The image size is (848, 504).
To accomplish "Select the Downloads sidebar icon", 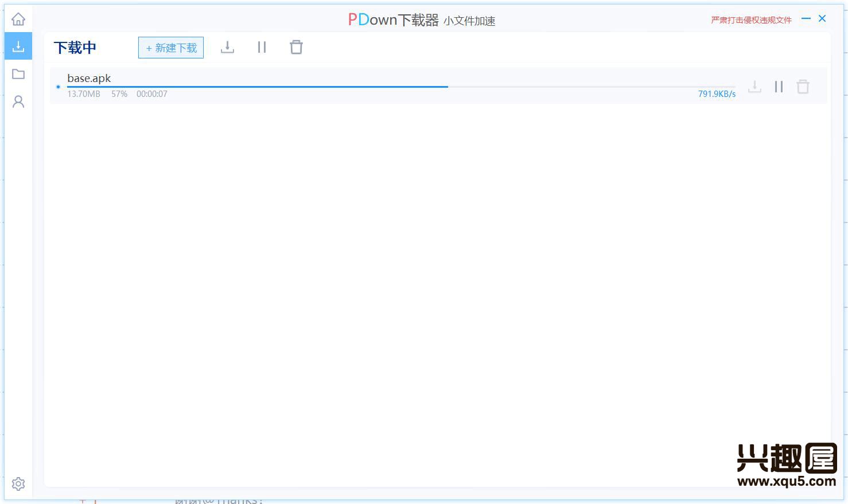I will point(18,46).
